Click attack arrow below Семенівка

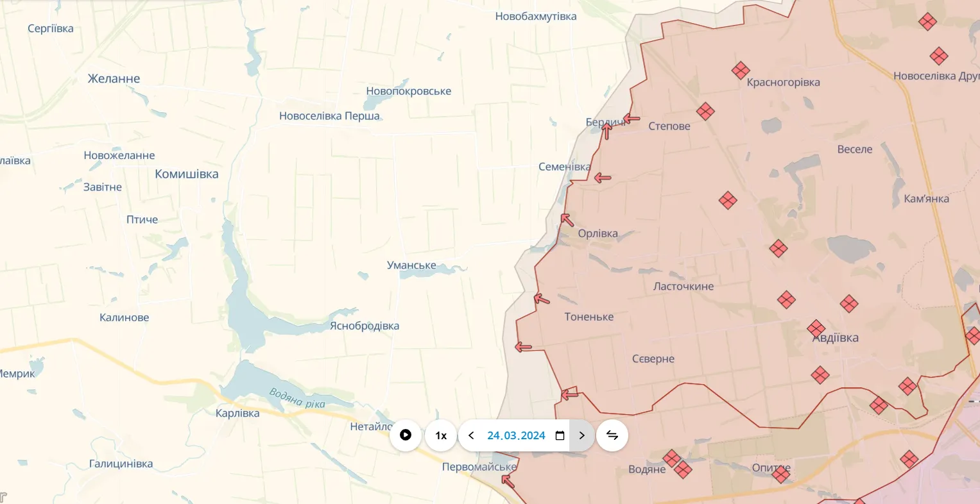click(x=602, y=178)
